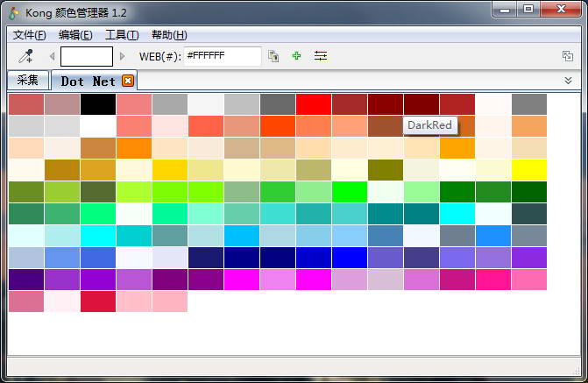Select the teal swatch left of cyan, sixth row
The height and width of the screenshot is (383, 588).
(422, 214)
